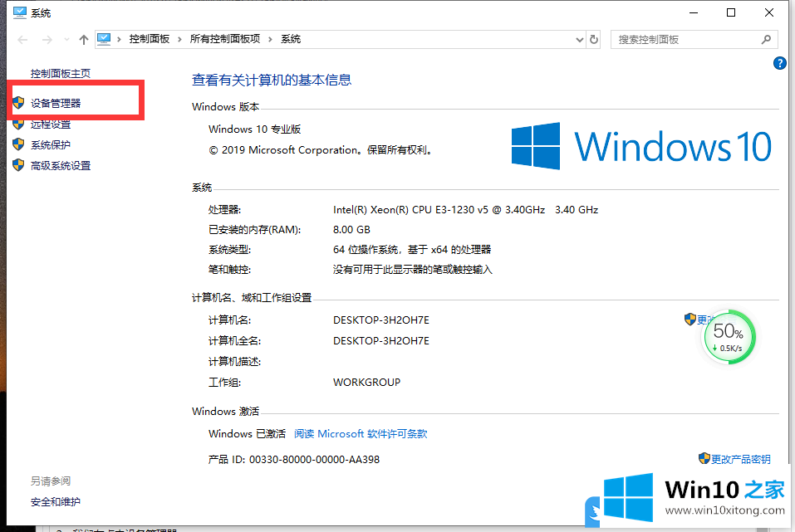Expand chevron after the computer icon breadcrumb
Image resolution: width=795 pixels, height=532 pixels.
(119, 39)
